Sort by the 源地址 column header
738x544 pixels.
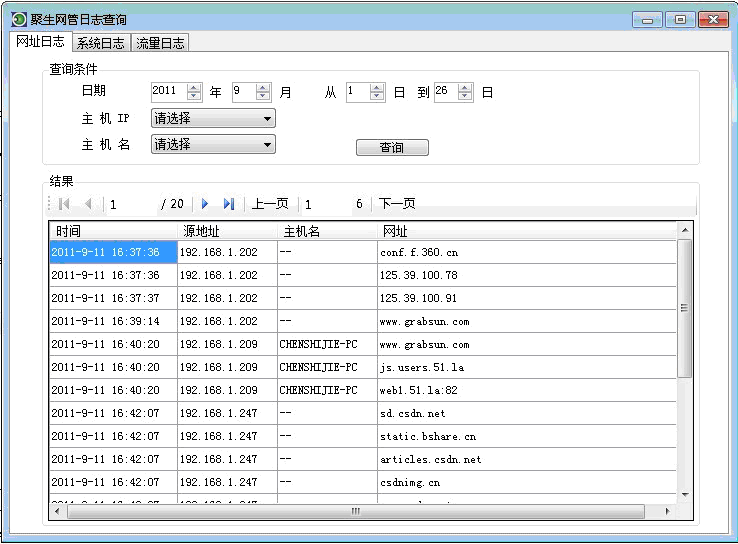pos(226,231)
